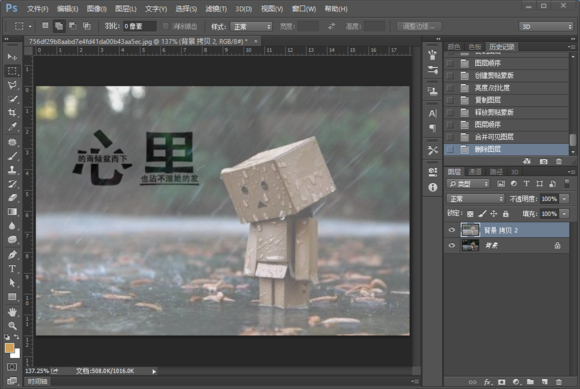
Task: Delete layer using layers panel trash icon
Action: (559, 382)
